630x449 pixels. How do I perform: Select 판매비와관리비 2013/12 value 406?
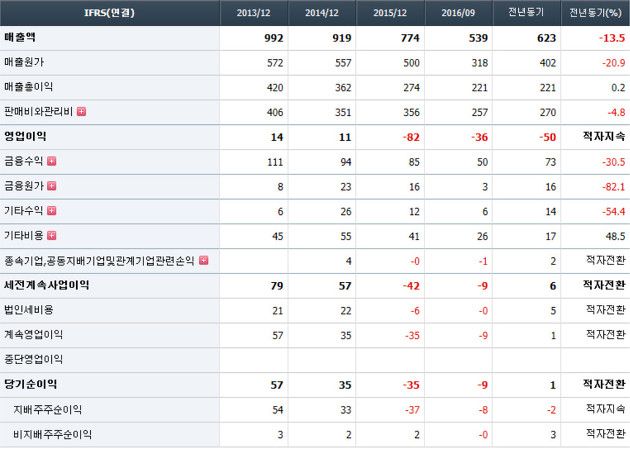(x=275, y=112)
